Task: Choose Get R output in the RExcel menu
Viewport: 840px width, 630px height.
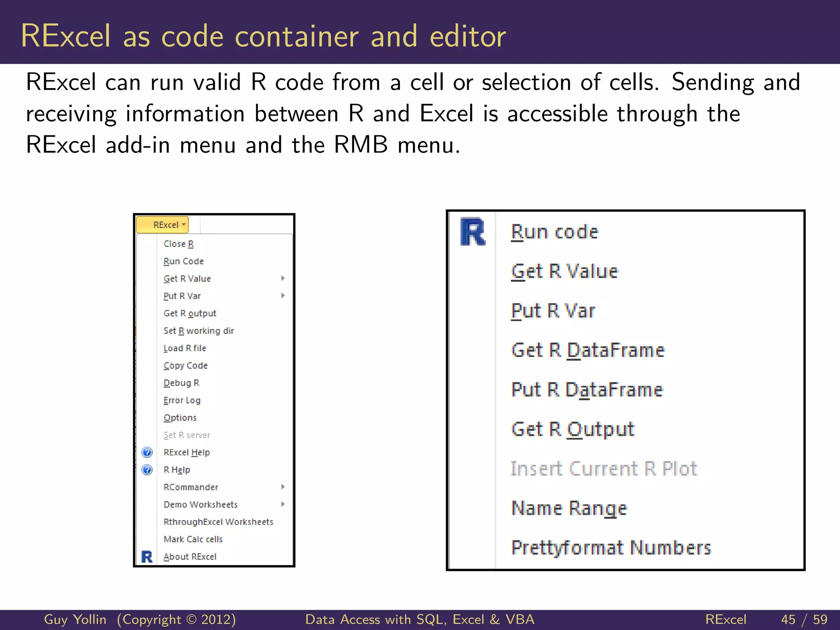Action: [190, 313]
